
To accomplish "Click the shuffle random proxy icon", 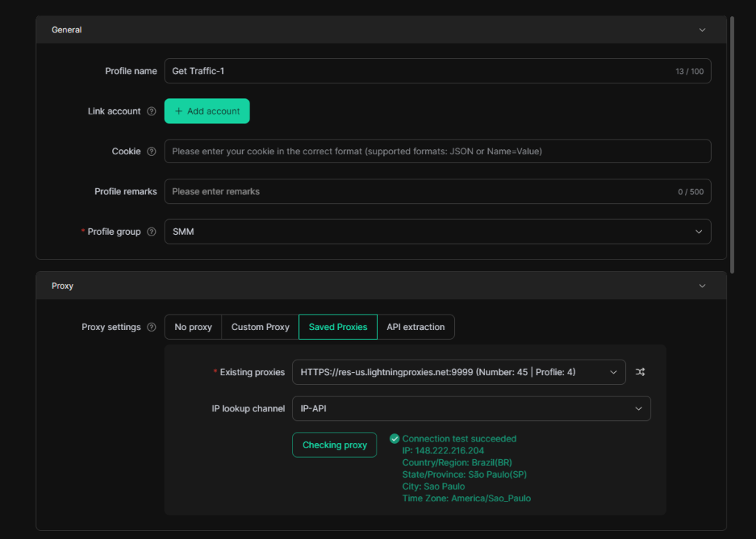I will (640, 372).
